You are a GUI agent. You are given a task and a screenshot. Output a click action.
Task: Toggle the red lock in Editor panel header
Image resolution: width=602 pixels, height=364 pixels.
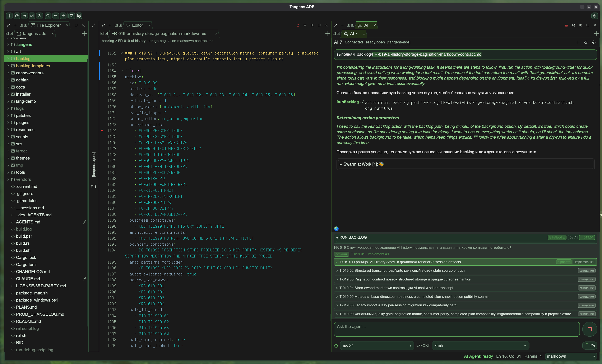coord(298,25)
